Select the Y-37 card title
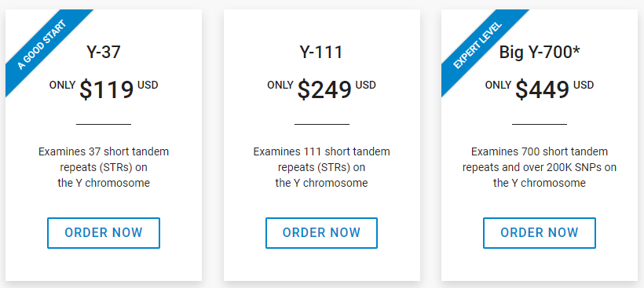The height and width of the screenshot is (288, 644). pyautogui.click(x=104, y=52)
